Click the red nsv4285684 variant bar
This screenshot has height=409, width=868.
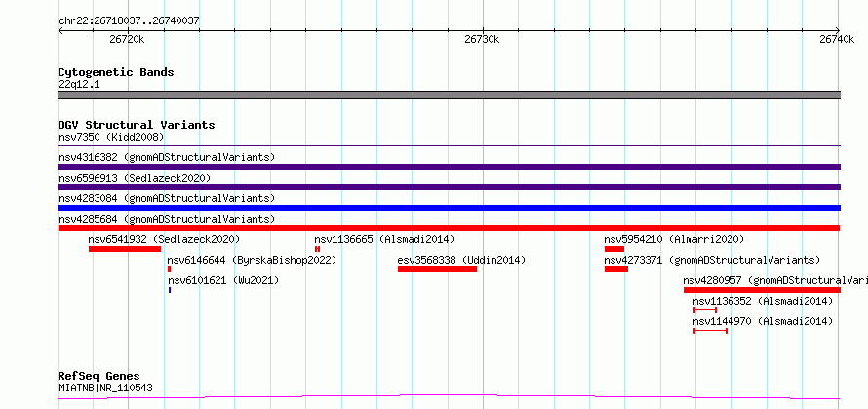coord(449,228)
